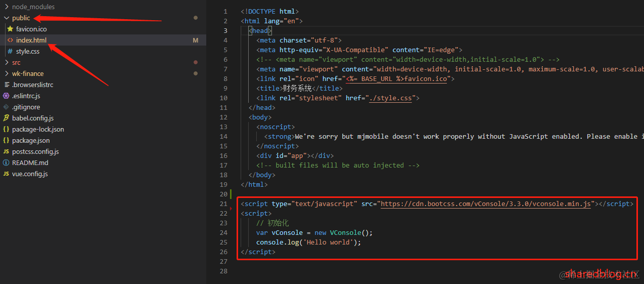644x284 pixels.
Task: Click the .browserslistrc file icon
Action: (6, 85)
